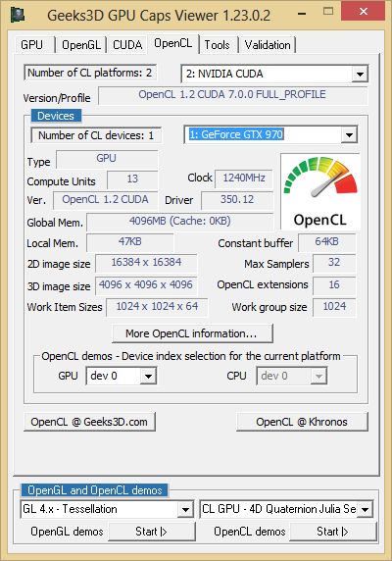Start the OpenGL demo
This screenshot has width=392, height=561.
click(x=152, y=532)
